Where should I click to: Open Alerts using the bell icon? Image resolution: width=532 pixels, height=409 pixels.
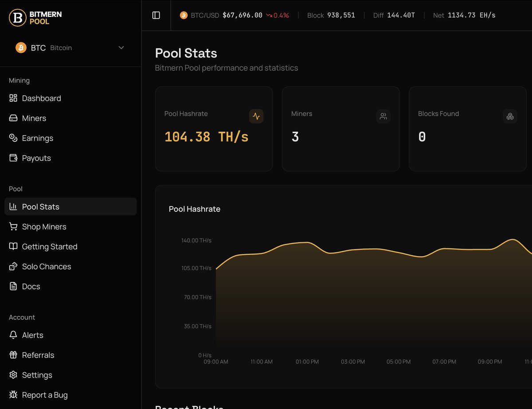click(32, 335)
